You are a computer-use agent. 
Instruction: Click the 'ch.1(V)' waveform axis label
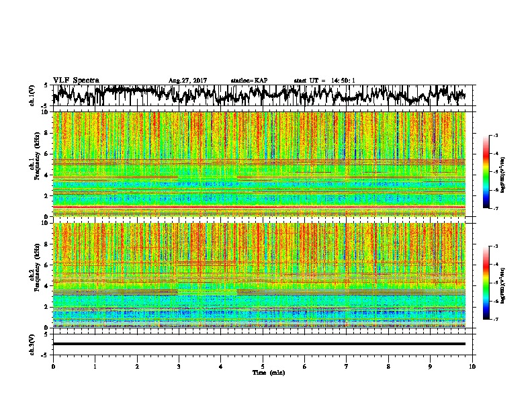[32, 95]
